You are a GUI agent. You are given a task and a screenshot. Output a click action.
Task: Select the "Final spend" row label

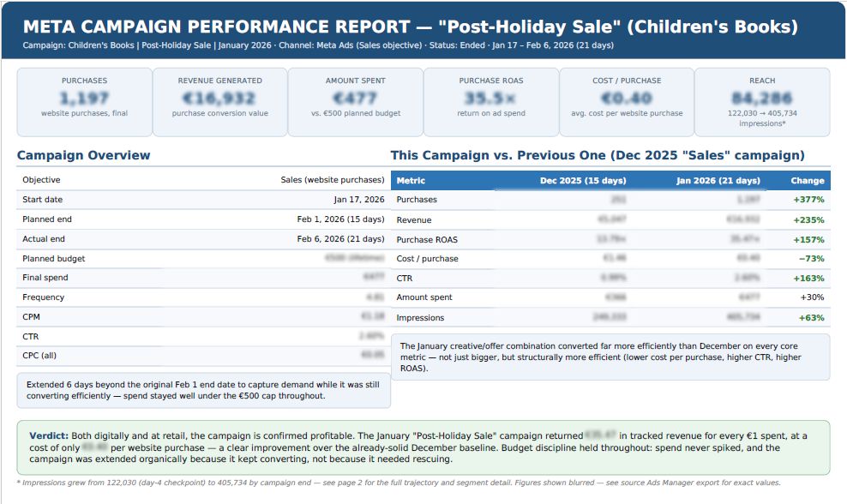pos(45,278)
